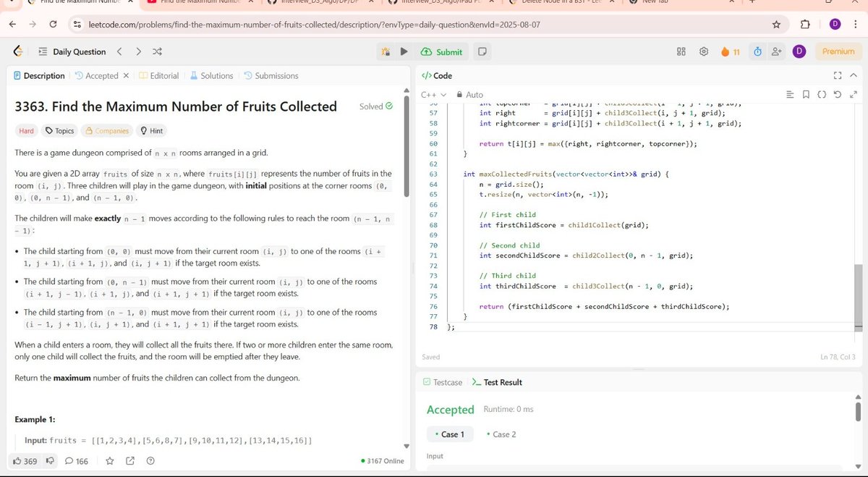Switch to the Description tab
The image size is (868, 477).
pos(40,75)
